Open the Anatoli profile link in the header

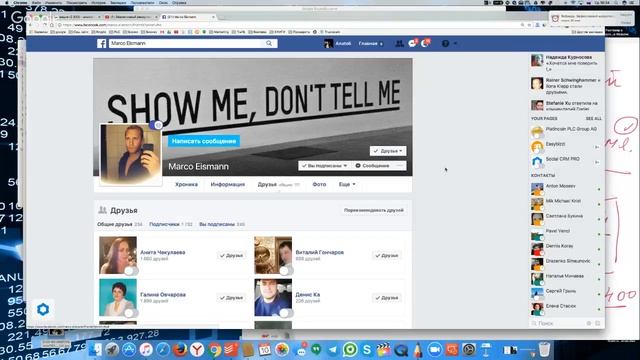338,43
